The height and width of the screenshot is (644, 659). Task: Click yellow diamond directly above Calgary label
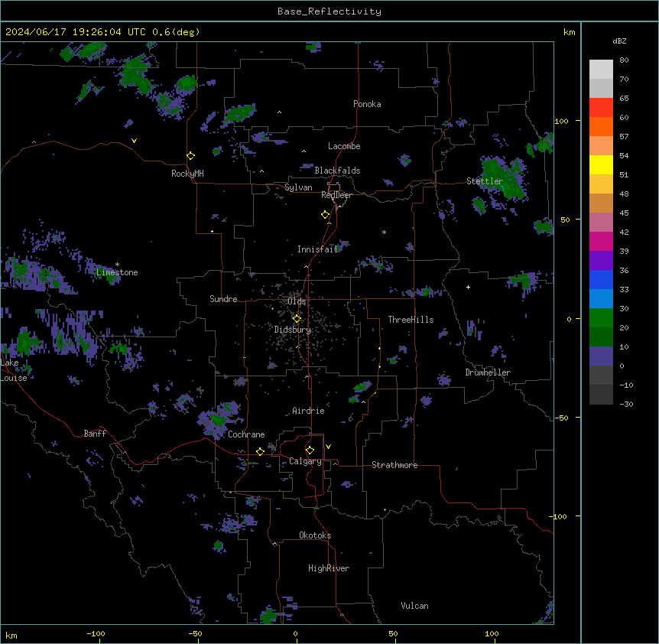click(310, 450)
